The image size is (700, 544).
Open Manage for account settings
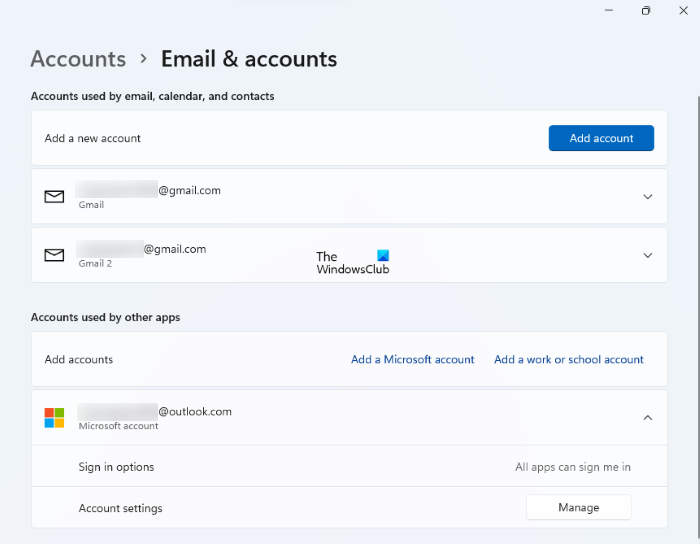(578, 508)
